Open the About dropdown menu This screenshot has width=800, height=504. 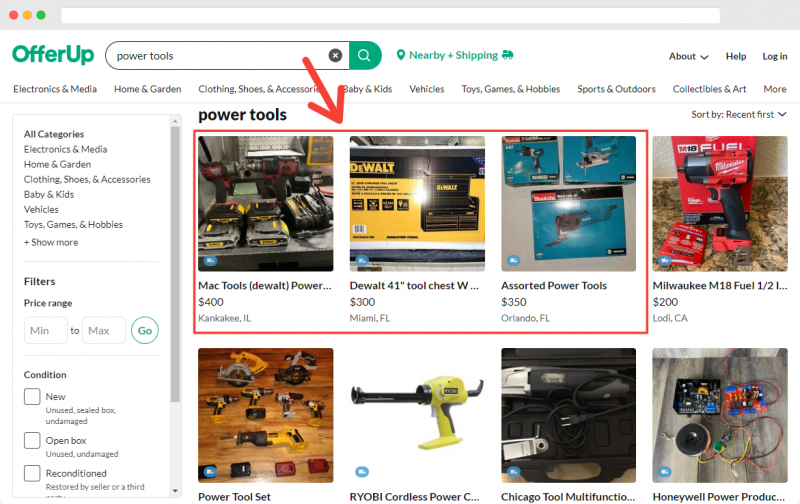[688, 56]
